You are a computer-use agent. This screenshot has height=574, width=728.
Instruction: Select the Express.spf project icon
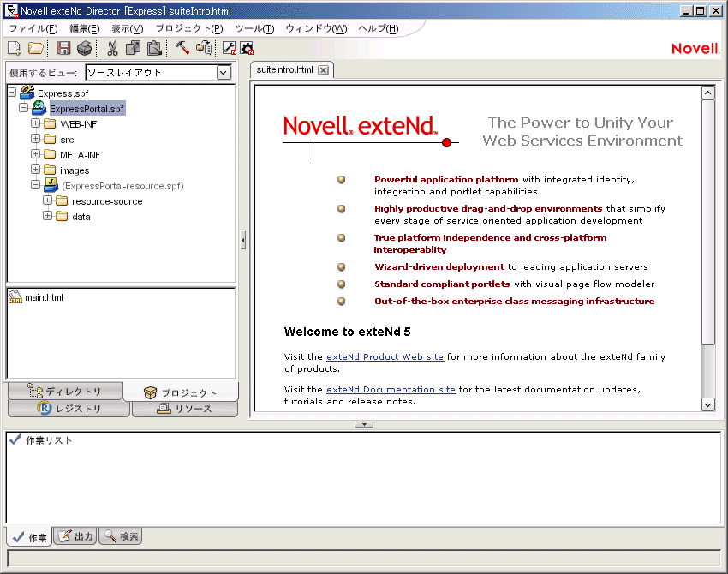[x=27, y=93]
